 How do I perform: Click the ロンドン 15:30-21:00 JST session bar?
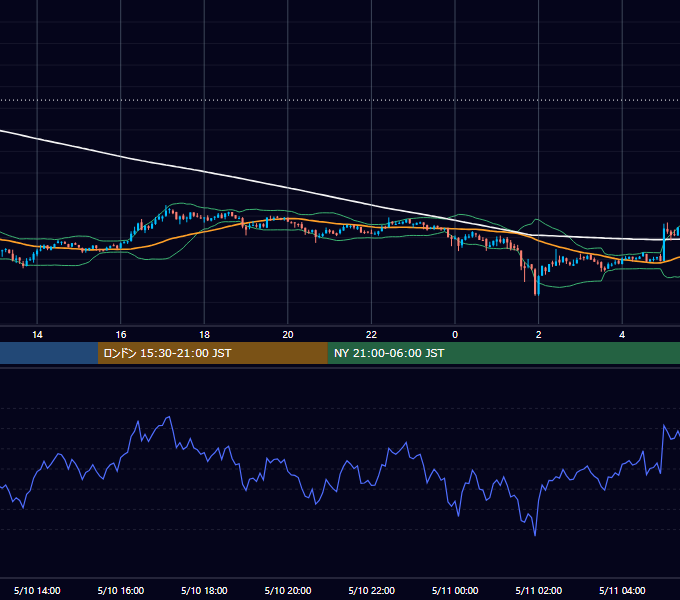pos(212,353)
